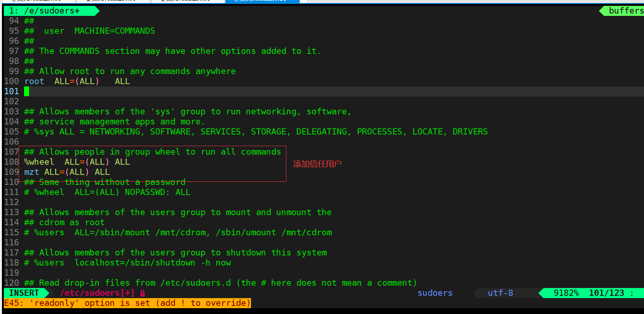Click the /etc/sudoers[+] filename in status line

click(x=97, y=293)
